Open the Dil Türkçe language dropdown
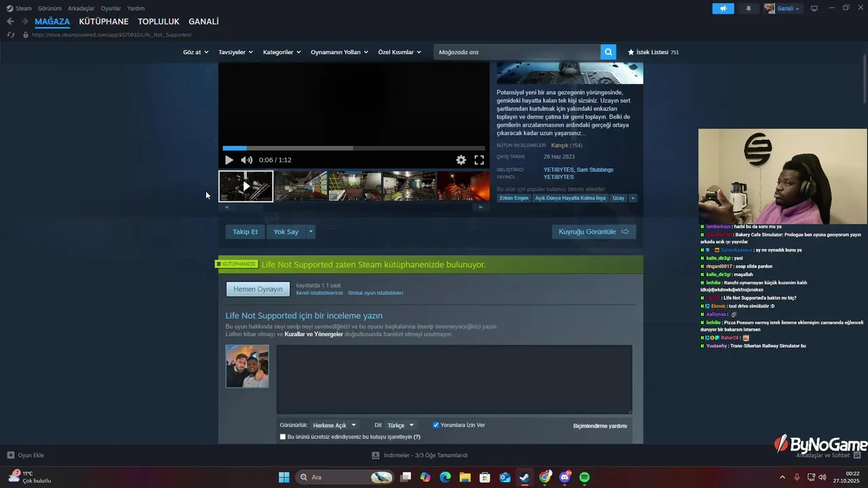This screenshot has height=488, width=868. point(401,425)
